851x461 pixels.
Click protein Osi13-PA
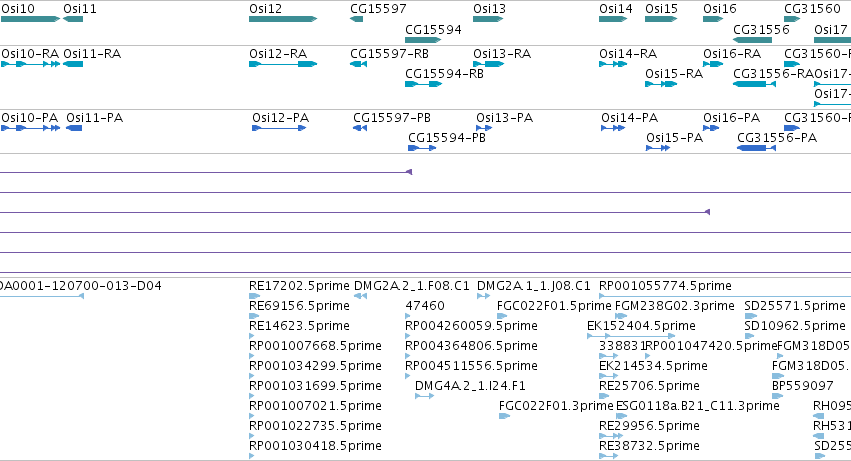click(x=505, y=118)
